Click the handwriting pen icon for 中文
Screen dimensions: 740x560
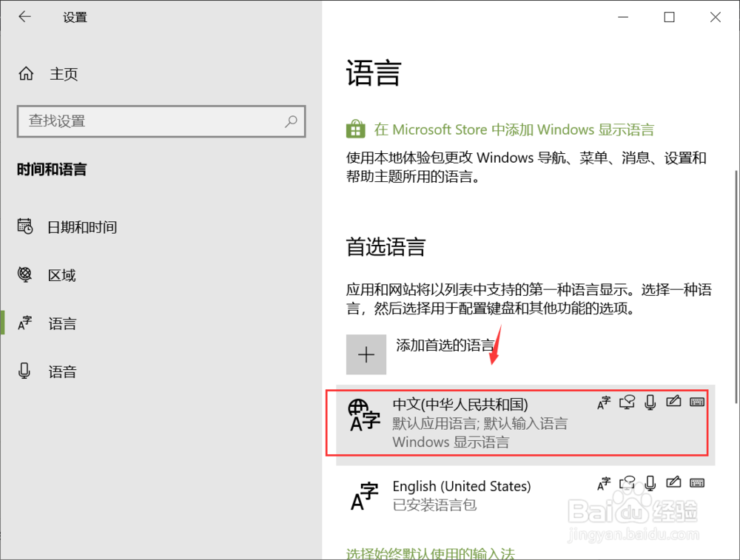pyautogui.click(x=674, y=402)
